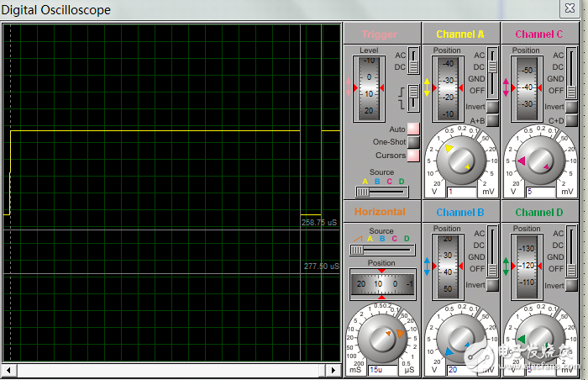Click the Horizontal timebase value field

pyautogui.click(x=383, y=370)
